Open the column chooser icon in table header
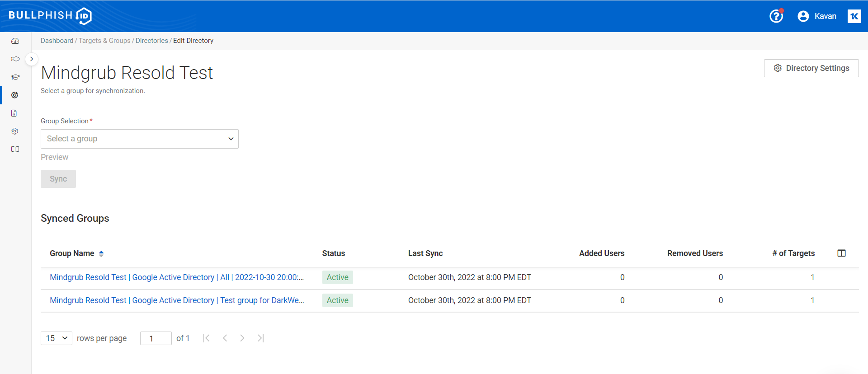This screenshot has width=868, height=374. pos(841,253)
